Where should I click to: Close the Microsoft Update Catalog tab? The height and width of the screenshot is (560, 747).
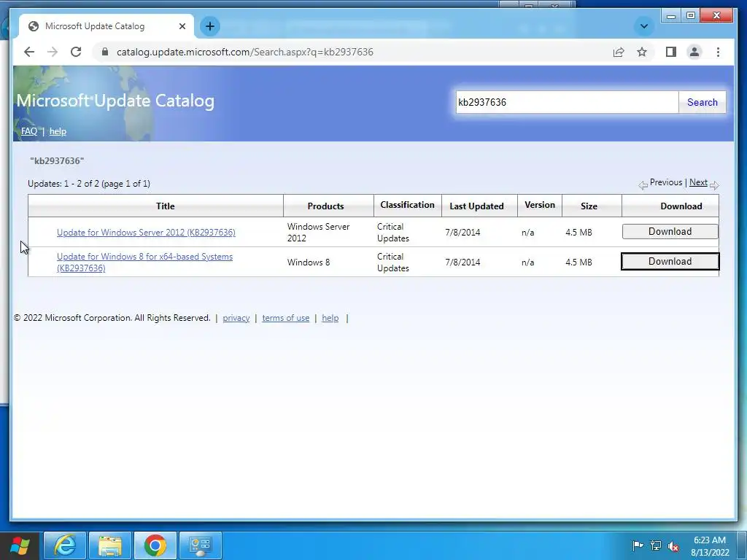click(x=182, y=26)
